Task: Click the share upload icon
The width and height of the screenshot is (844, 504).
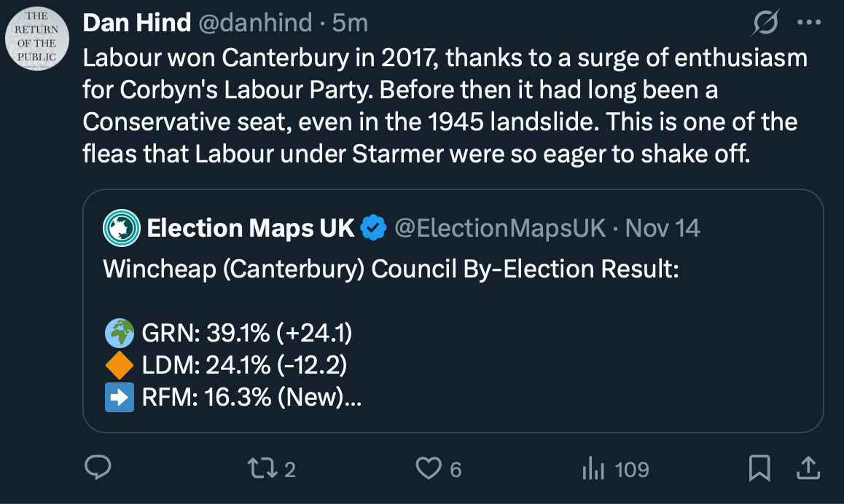Action: (x=808, y=468)
